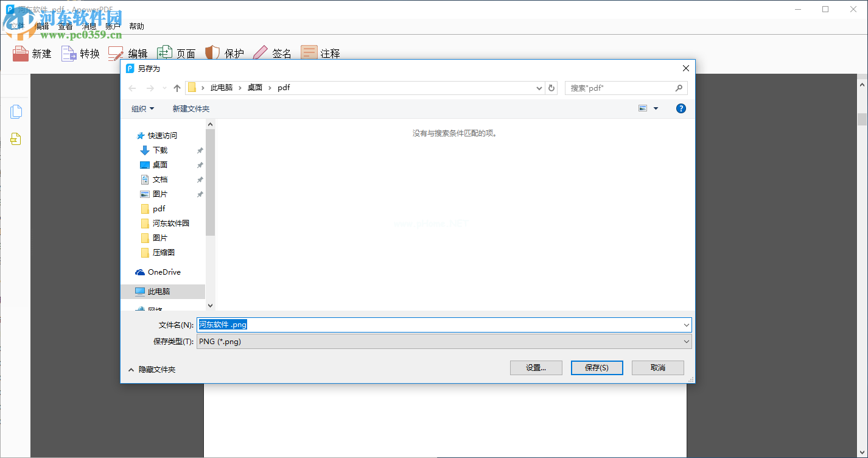Open the 查看 menu
868x458 pixels.
[x=65, y=26]
